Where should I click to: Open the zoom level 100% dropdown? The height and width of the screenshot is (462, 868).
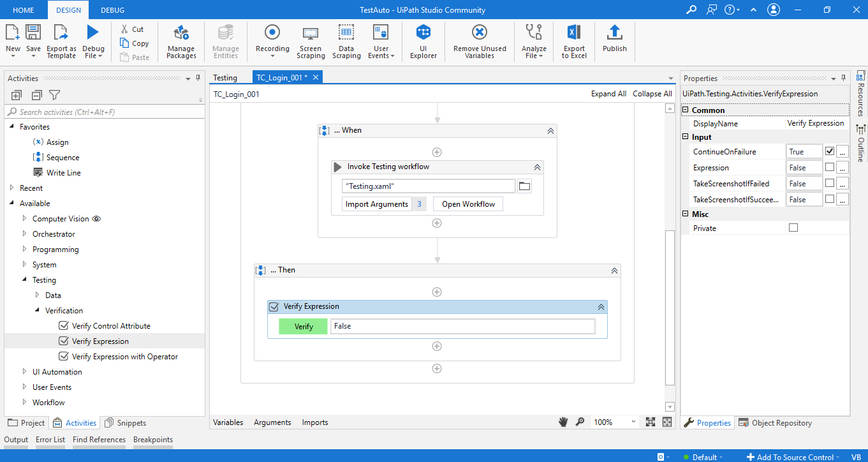point(633,422)
